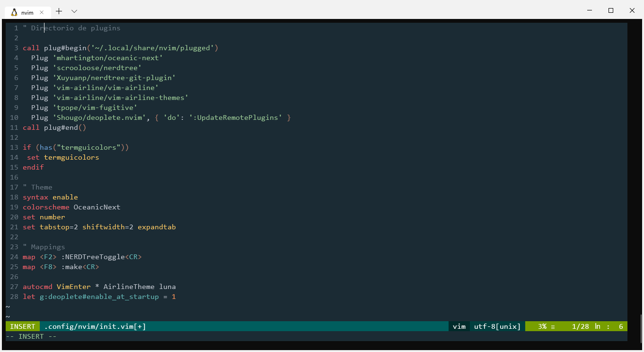Click line number 12 in the gutter
The width and height of the screenshot is (644, 352).
point(14,137)
